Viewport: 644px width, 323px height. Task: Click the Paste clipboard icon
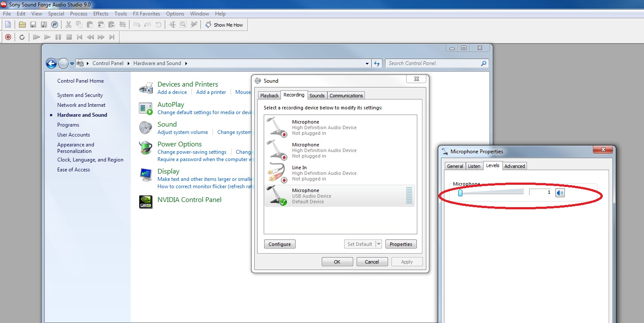[x=90, y=25]
